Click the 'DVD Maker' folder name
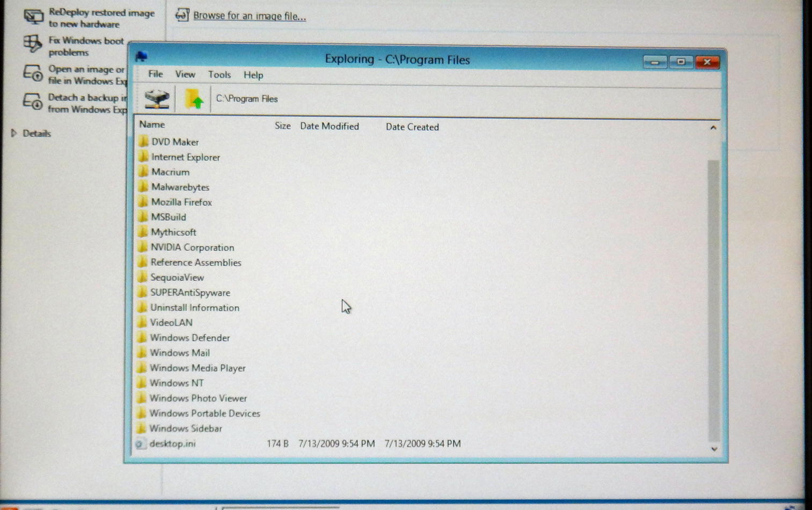Image resolution: width=812 pixels, height=510 pixels. tap(175, 142)
